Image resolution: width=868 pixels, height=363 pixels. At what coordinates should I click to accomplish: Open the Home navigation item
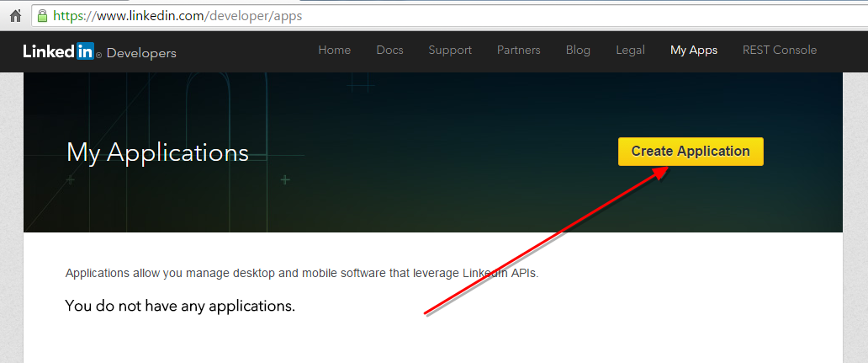335,50
